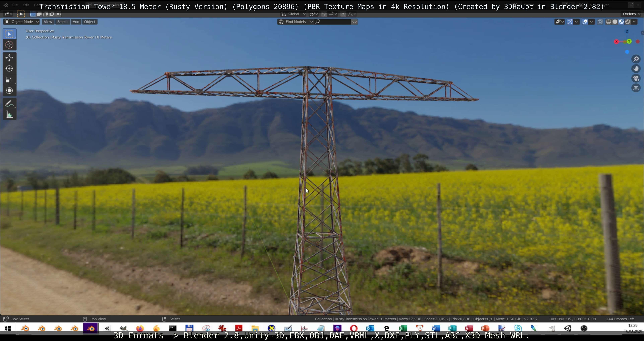Image resolution: width=644 pixels, height=341 pixels.
Task: Click the green Y axis gizmo ball
Action: click(x=629, y=41)
